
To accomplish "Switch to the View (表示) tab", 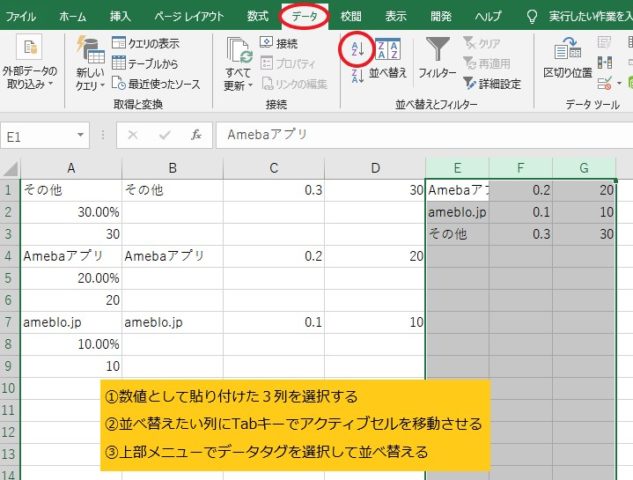I will click(x=396, y=16).
